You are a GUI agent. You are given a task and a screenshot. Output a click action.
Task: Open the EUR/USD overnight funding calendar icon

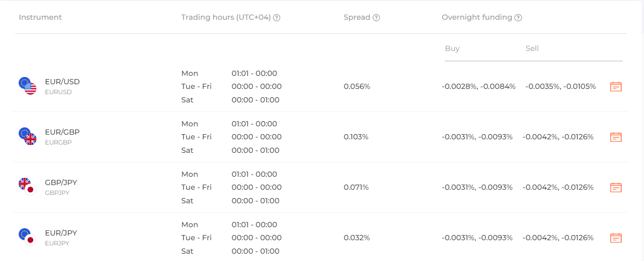point(616,87)
